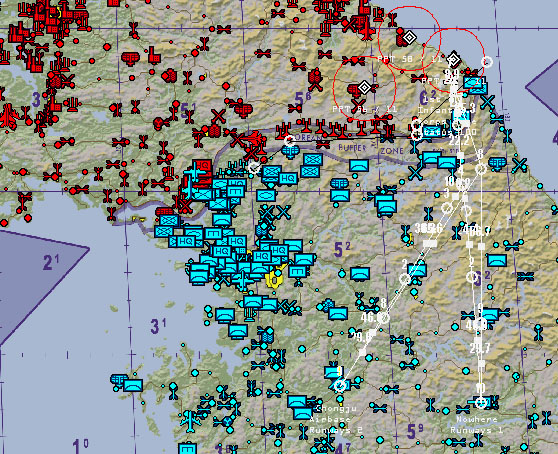558x454 pixels.
Task: Click the yellow marker icon near Seoul
Action: (x=274, y=279)
